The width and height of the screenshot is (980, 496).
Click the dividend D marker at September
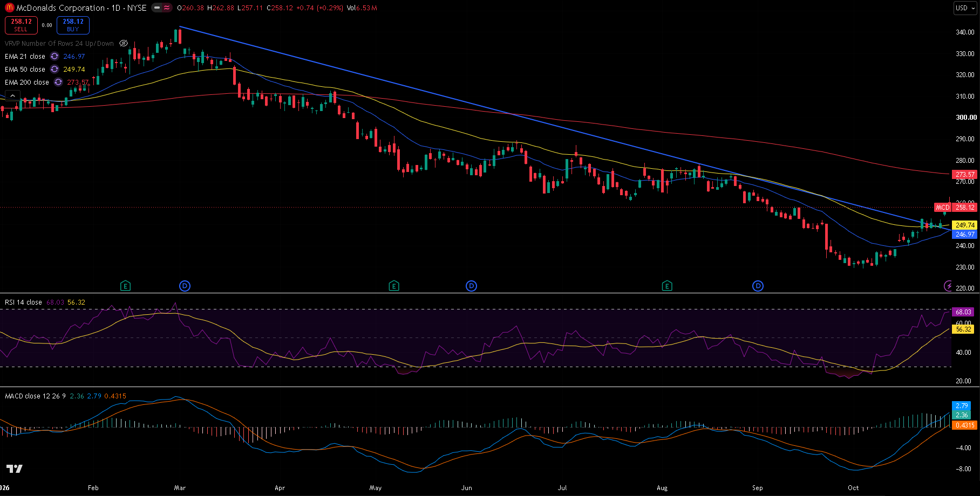coord(758,286)
